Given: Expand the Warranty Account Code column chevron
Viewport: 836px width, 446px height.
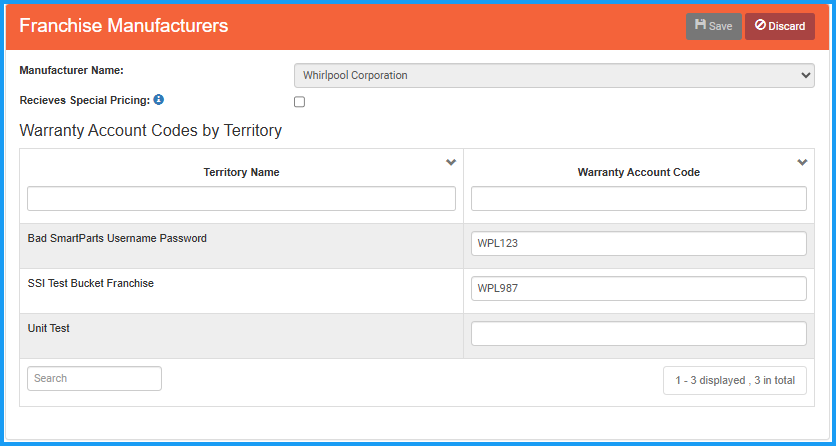Looking at the screenshot, I should coord(802,162).
